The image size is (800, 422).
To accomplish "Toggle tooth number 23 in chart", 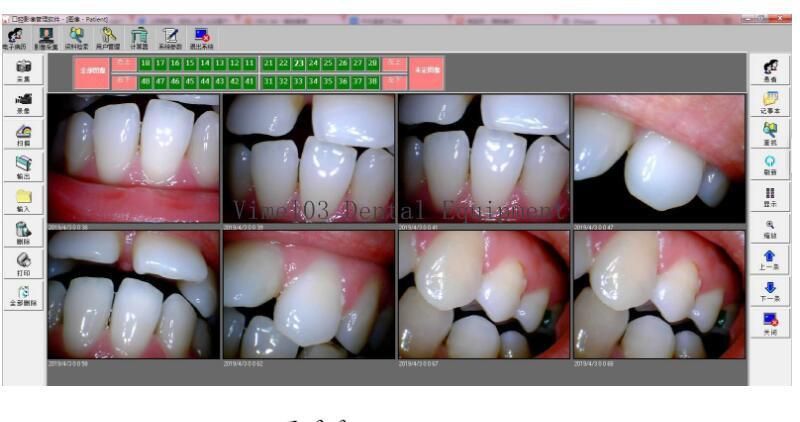I will [298, 64].
